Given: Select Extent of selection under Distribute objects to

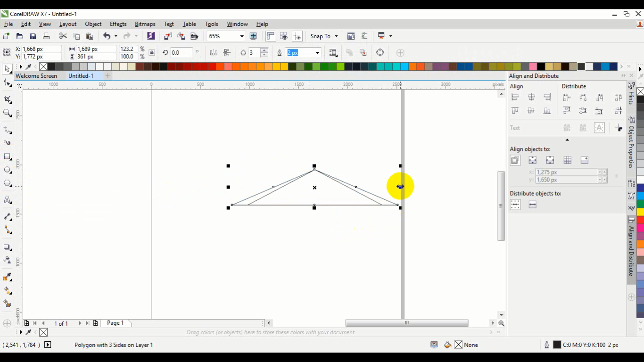Looking at the screenshot, I should click(x=515, y=205).
